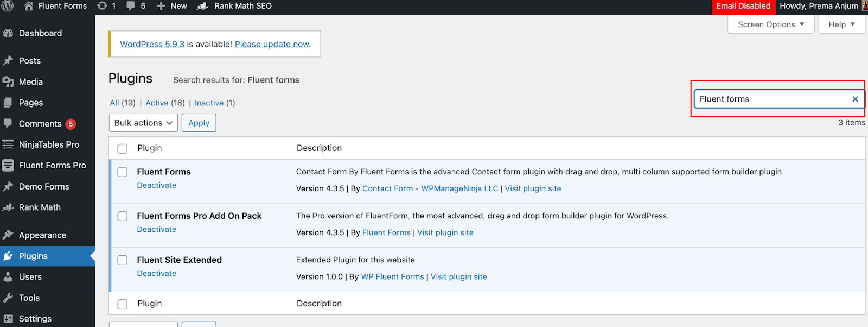
Task: Open Media via its sidebar icon
Action: [x=8, y=82]
